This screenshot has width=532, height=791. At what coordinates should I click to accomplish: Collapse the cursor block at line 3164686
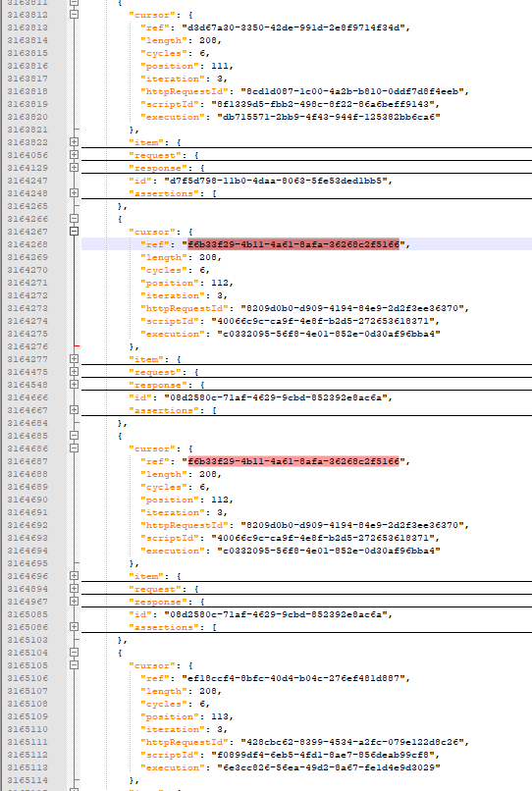pos(75,448)
